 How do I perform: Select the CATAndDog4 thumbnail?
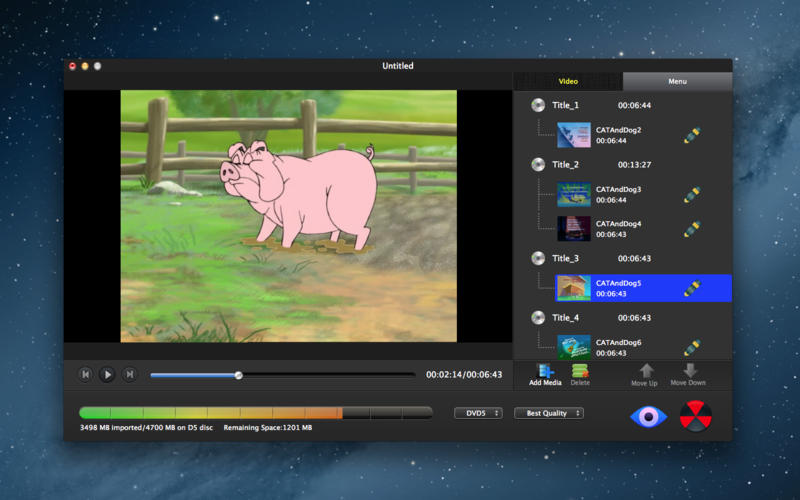tap(574, 229)
